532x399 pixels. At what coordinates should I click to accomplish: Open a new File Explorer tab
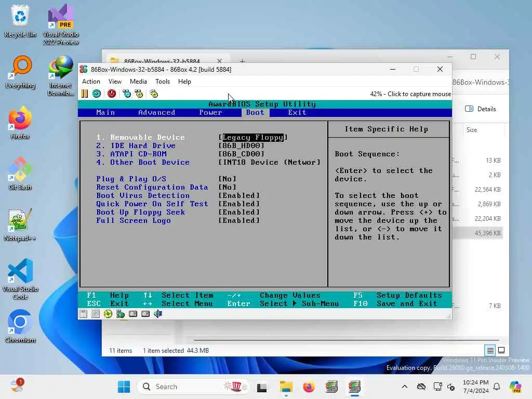coord(242,61)
